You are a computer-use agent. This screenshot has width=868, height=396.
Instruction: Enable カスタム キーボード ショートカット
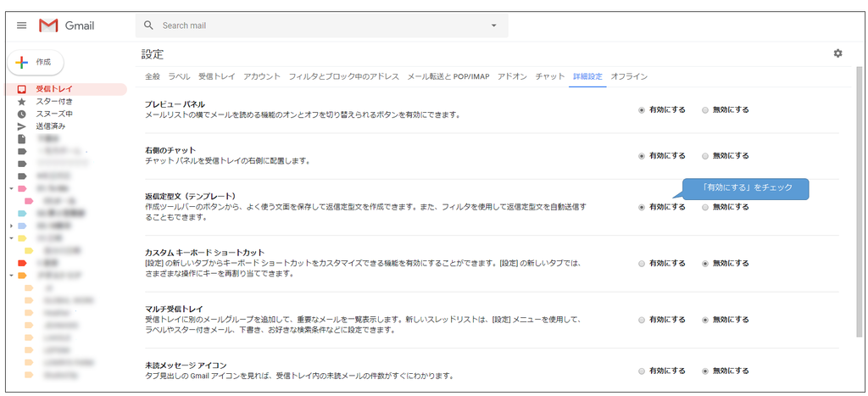click(642, 264)
